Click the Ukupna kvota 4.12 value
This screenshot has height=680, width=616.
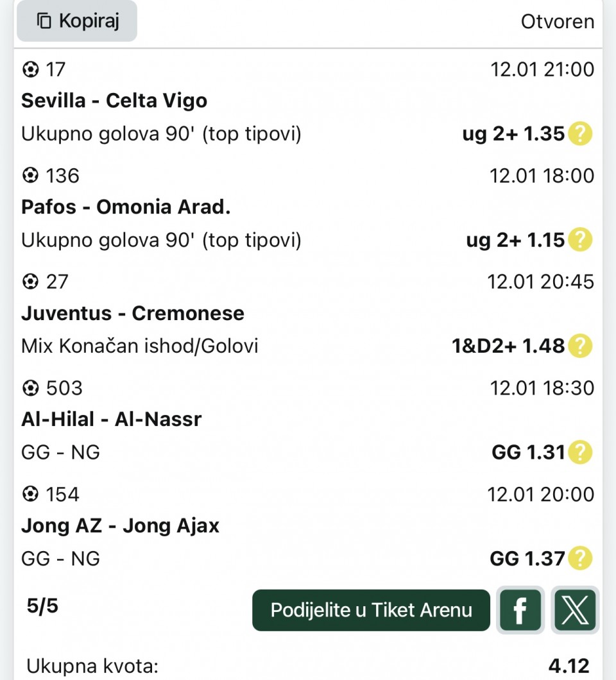[569, 666]
